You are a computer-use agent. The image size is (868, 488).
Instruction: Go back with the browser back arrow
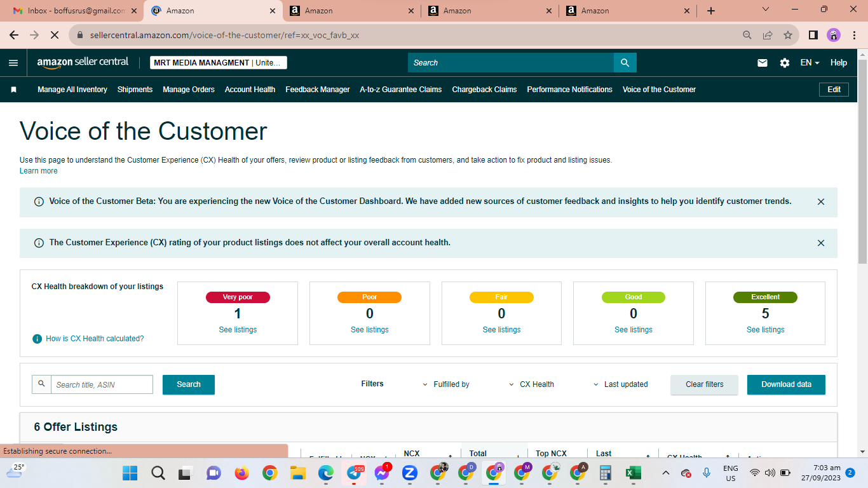point(14,36)
